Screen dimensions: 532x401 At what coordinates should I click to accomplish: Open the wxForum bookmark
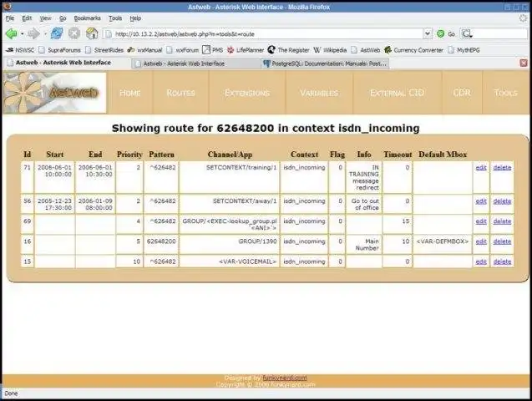(183, 50)
